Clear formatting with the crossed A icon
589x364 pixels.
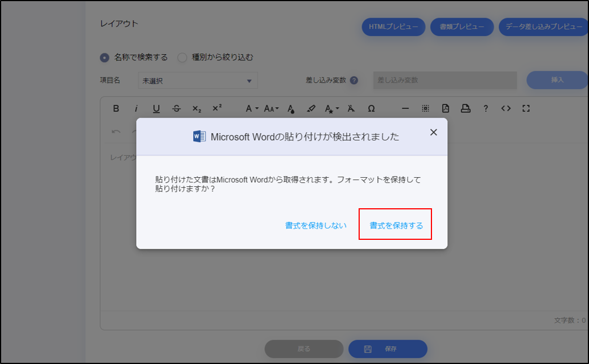(x=351, y=108)
